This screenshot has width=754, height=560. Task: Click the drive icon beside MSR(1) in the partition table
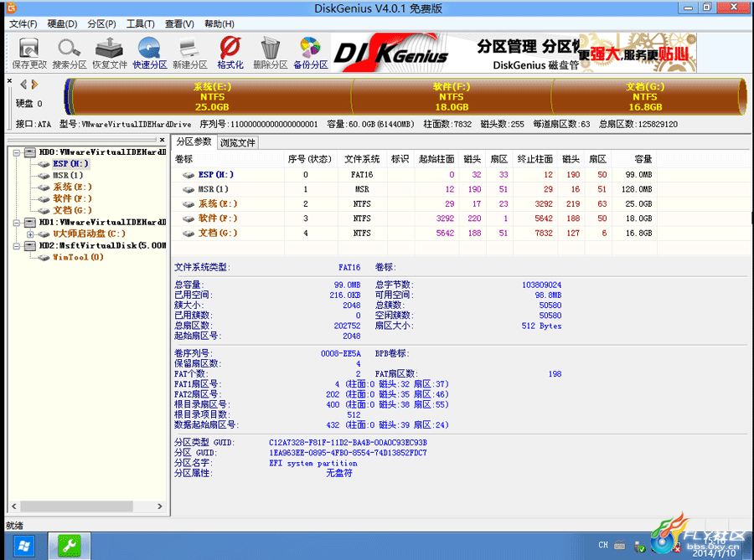click(x=188, y=190)
